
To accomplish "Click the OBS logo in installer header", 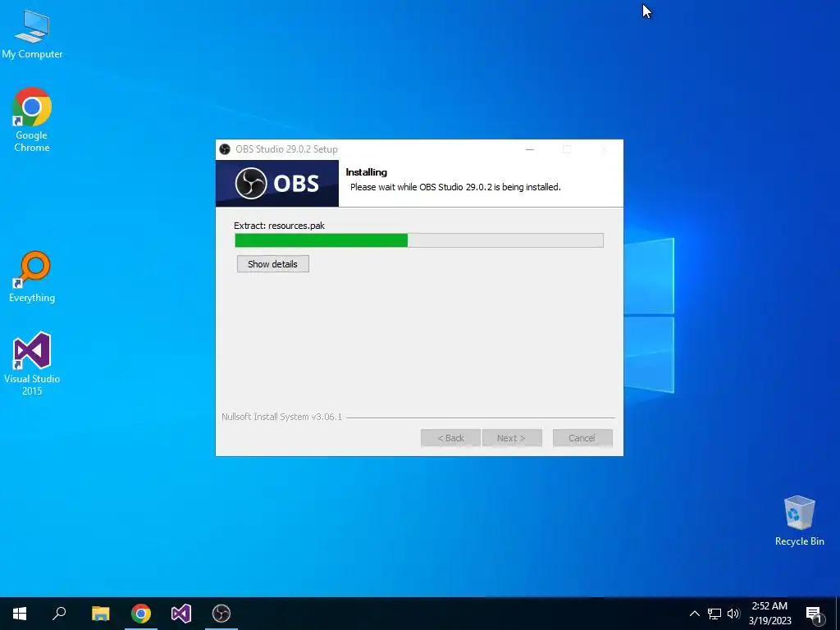I will (x=277, y=183).
